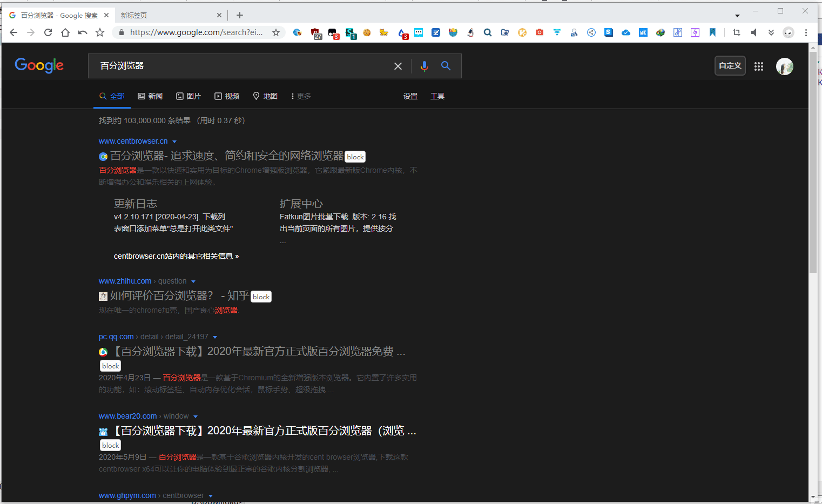The height and width of the screenshot is (504, 822).
Task: Open the yellow cat extension icon
Action: (384, 32)
